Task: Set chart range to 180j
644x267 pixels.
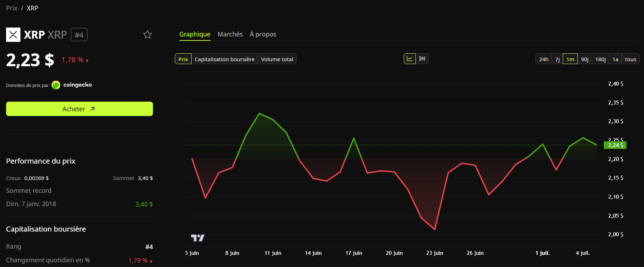Action: coord(601,59)
